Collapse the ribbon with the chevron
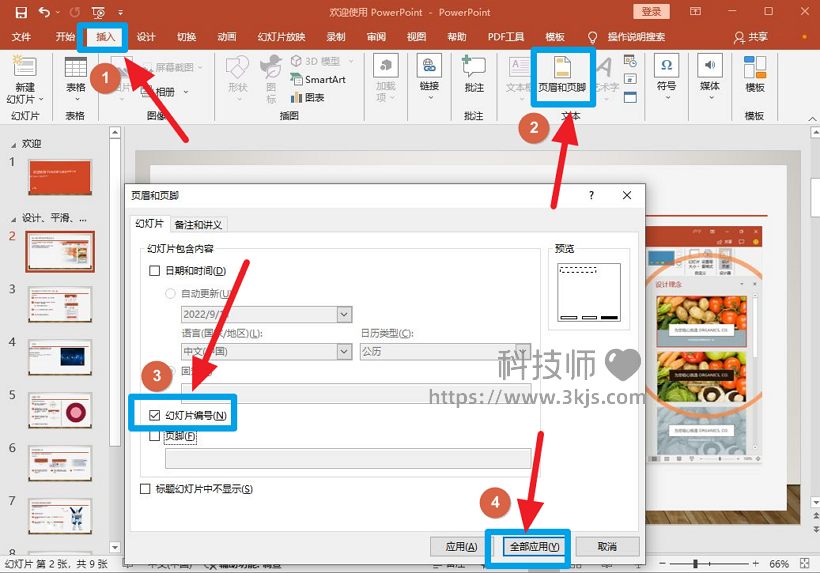Image resolution: width=820 pixels, height=573 pixels. tap(812, 119)
